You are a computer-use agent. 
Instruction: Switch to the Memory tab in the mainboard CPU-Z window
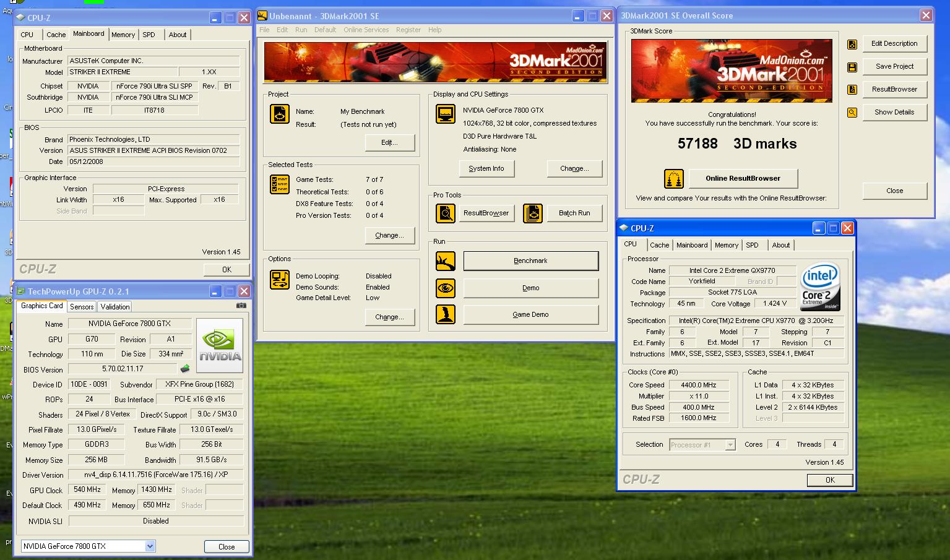[x=123, y=35]
